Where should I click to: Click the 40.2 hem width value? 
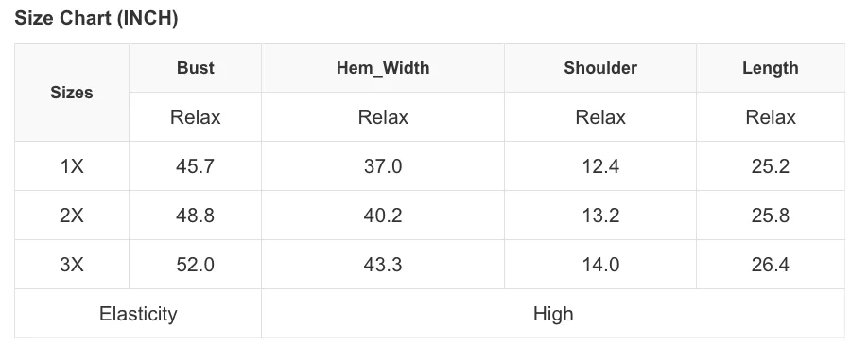pyautogui.click(x=383, y=216)
